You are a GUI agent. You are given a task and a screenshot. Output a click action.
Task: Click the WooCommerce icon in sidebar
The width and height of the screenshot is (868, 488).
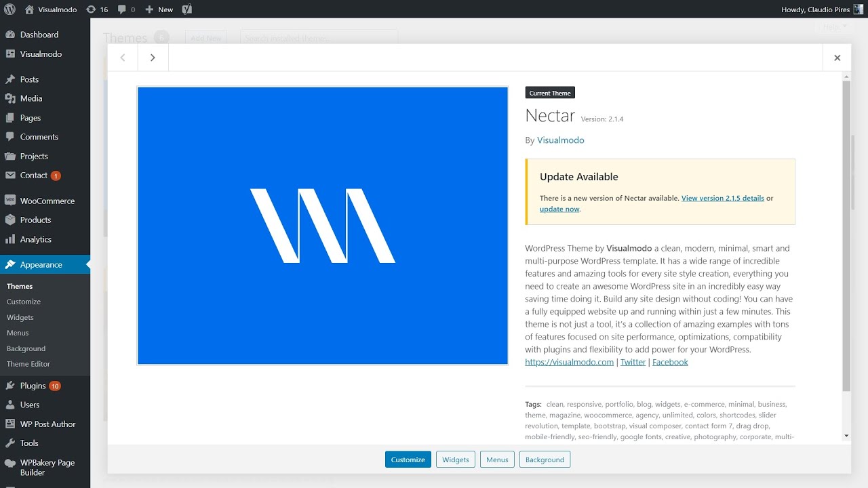point(10,201)
